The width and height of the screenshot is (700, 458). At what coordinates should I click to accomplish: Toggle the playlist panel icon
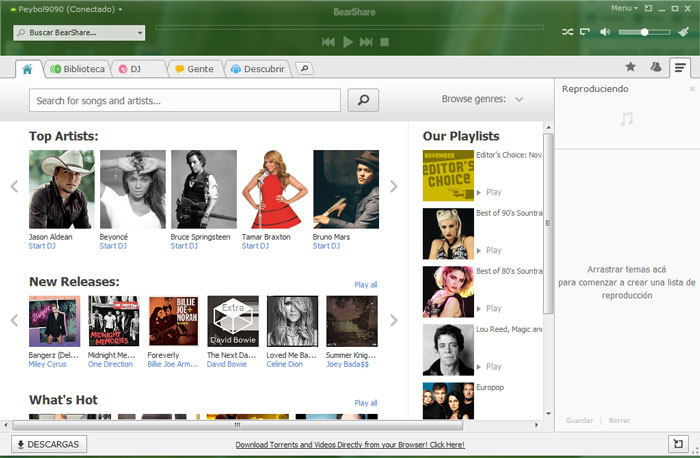click(680, 68)
